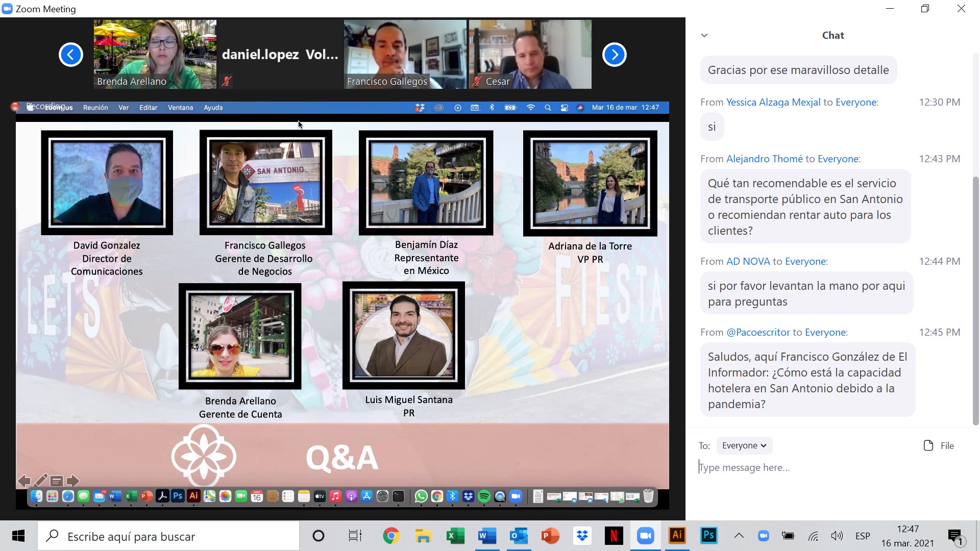The image size is (980, 551).
Task: Open Dropbox from the Windows taskbar
Action: (x=582, y=536)
